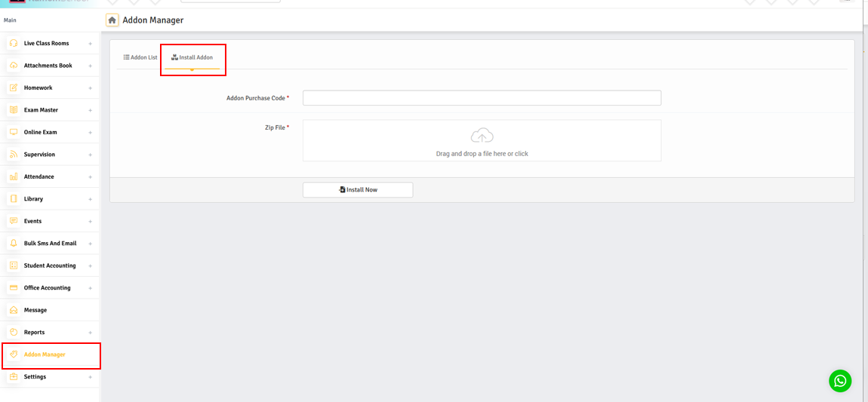Viewport: 868px width, 402px height.
Task: Click the Live Class Rooms headset icon
Action: coord(14,44)
